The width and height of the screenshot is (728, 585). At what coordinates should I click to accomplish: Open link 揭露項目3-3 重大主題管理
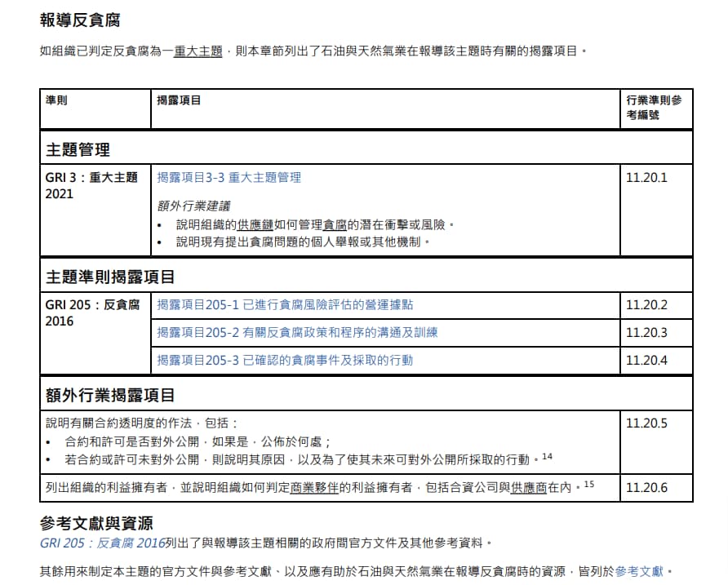tap(229, 177)
